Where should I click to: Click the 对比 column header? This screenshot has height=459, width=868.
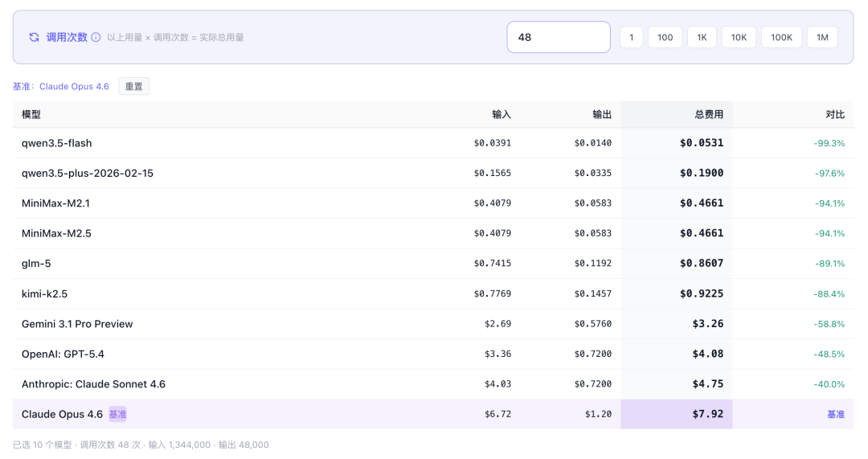tap(835, 115)
